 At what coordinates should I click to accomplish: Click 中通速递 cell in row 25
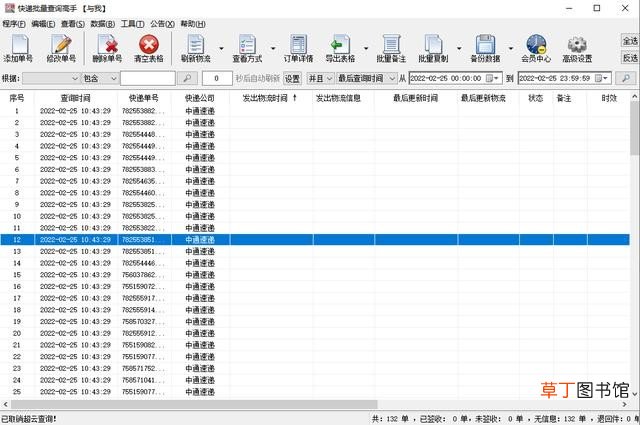coord(200,392)
